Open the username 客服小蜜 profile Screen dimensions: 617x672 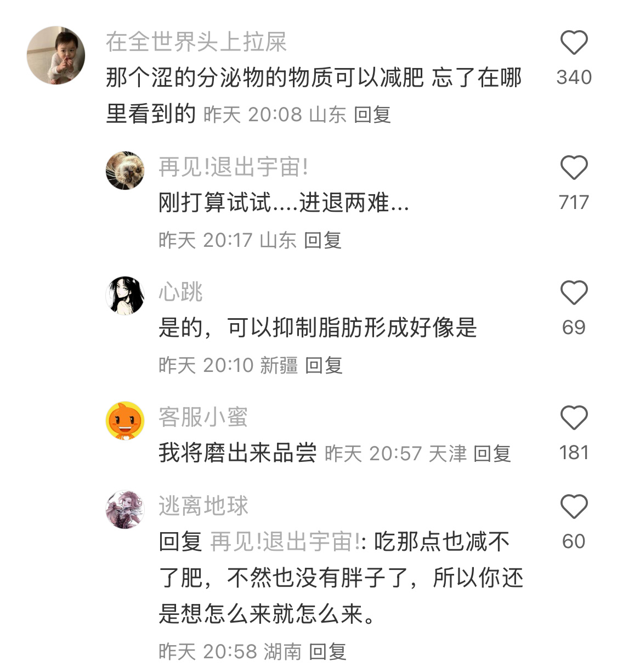[x=203, y=417]
